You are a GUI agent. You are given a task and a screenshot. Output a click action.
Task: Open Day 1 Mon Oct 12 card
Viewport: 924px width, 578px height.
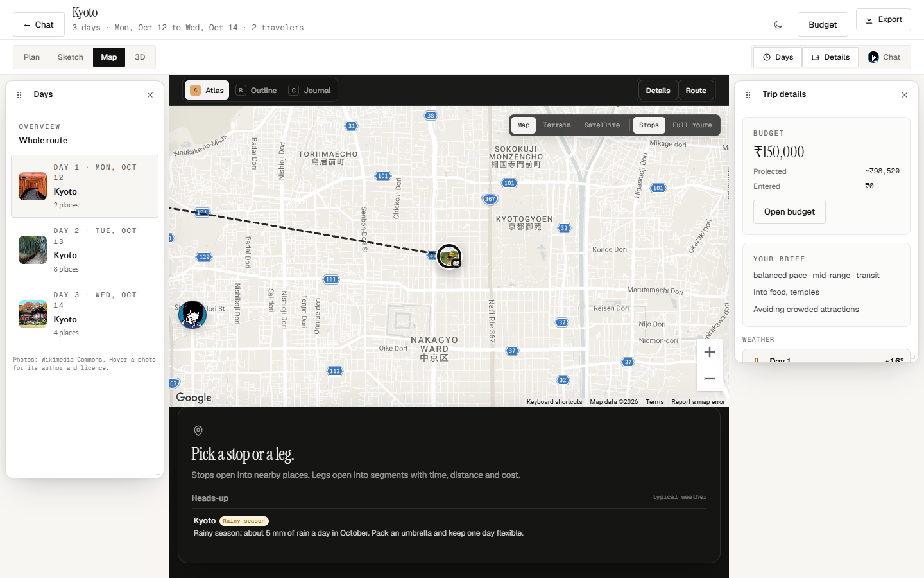point(85,186)
